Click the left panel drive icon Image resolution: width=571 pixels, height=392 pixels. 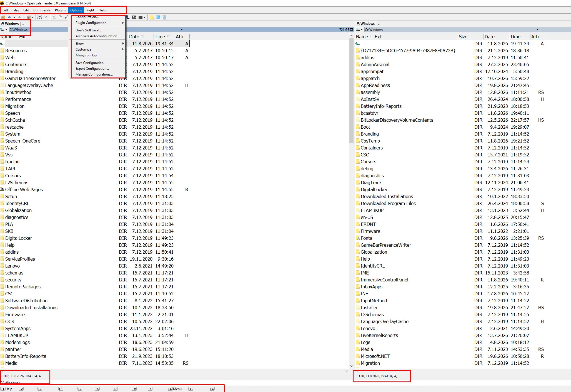point(2,29)
